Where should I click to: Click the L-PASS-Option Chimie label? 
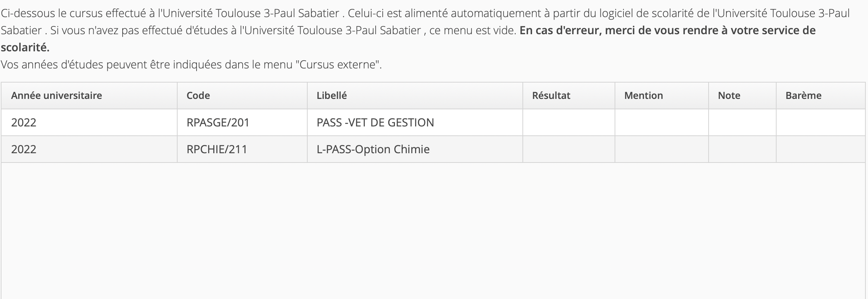(373, 149)
